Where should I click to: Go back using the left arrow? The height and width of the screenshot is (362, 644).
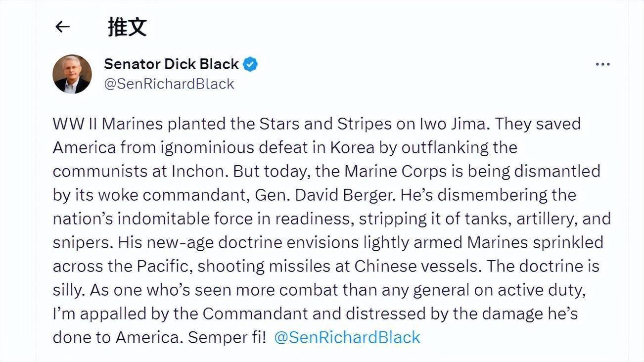click(x=62, y=27)
